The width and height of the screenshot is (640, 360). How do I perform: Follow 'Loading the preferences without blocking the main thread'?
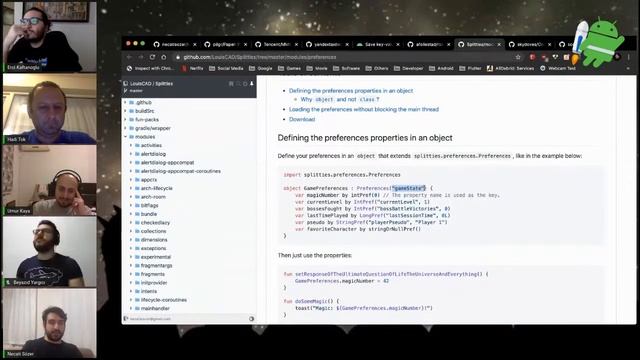click(364, 109)
